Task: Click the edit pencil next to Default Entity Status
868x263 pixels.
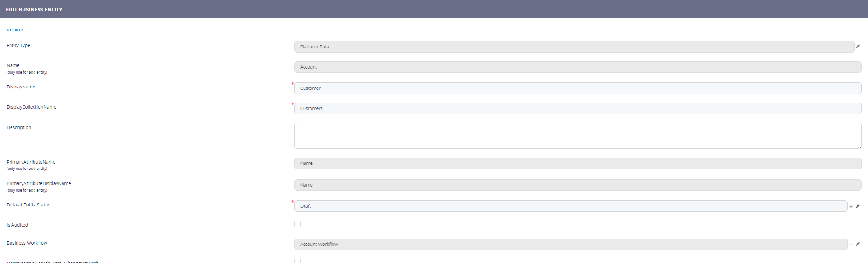Action: 858,206
